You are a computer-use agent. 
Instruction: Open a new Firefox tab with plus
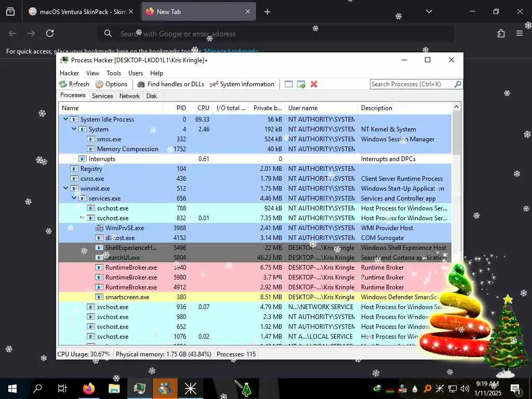(x=268, y=12)
